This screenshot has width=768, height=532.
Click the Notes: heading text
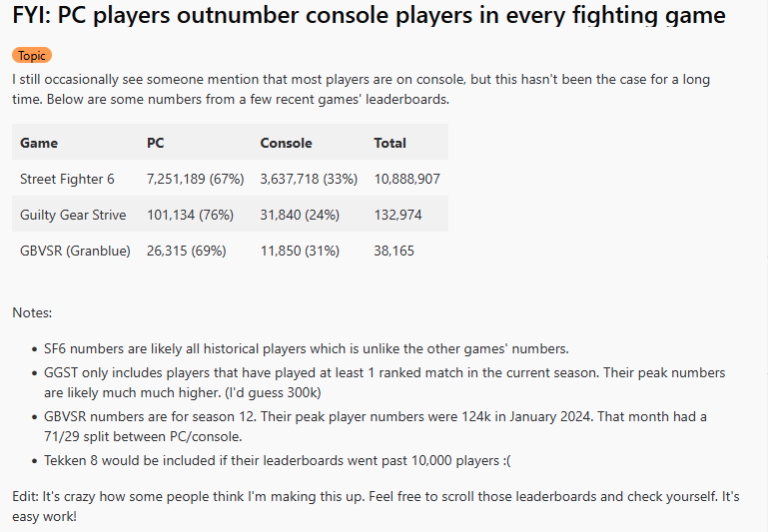point(32,312)
